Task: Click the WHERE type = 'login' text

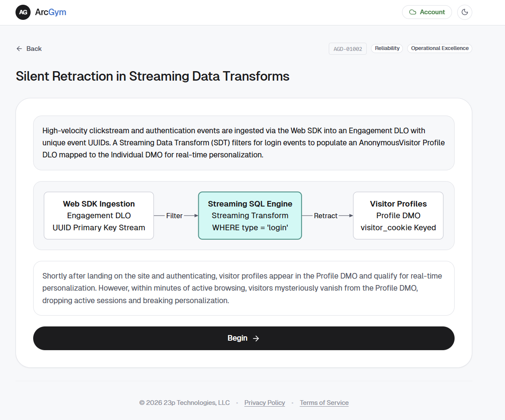Action: (x=250, y=228)
